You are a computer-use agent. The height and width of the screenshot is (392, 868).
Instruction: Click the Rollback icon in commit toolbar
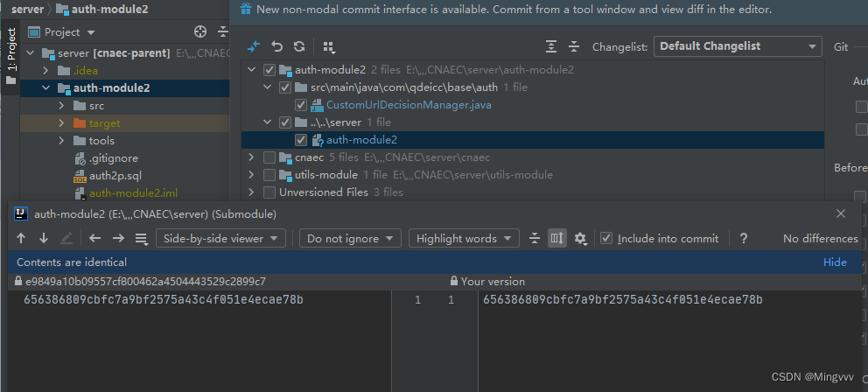[x=276, y=46]
